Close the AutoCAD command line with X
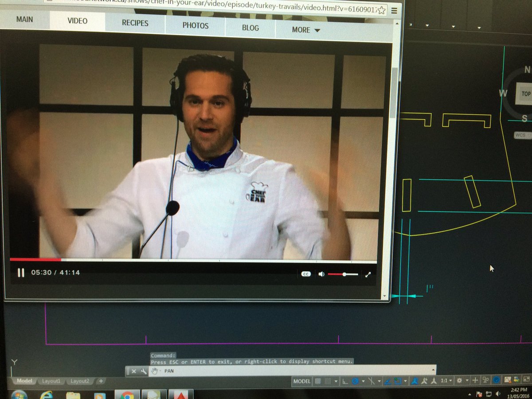The height and width of the screenshot is (399, 532). click(x=134, y=372)
